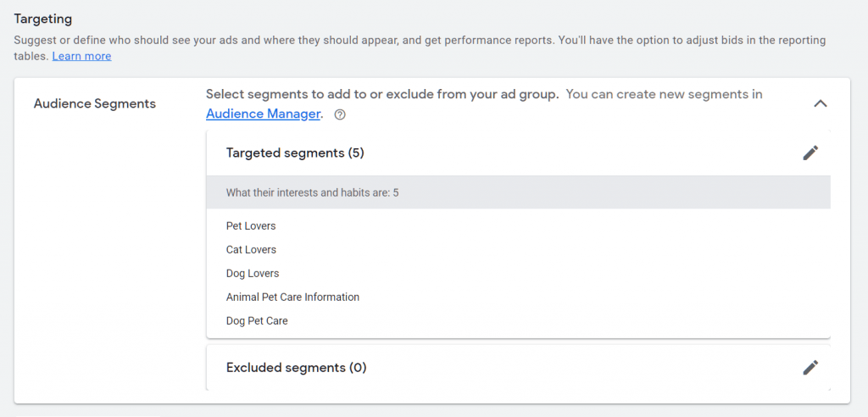Image resolution: width=868 pixels, height=417 pixels.
Task: Select the Pet Lovers segment
Action: 251,226
